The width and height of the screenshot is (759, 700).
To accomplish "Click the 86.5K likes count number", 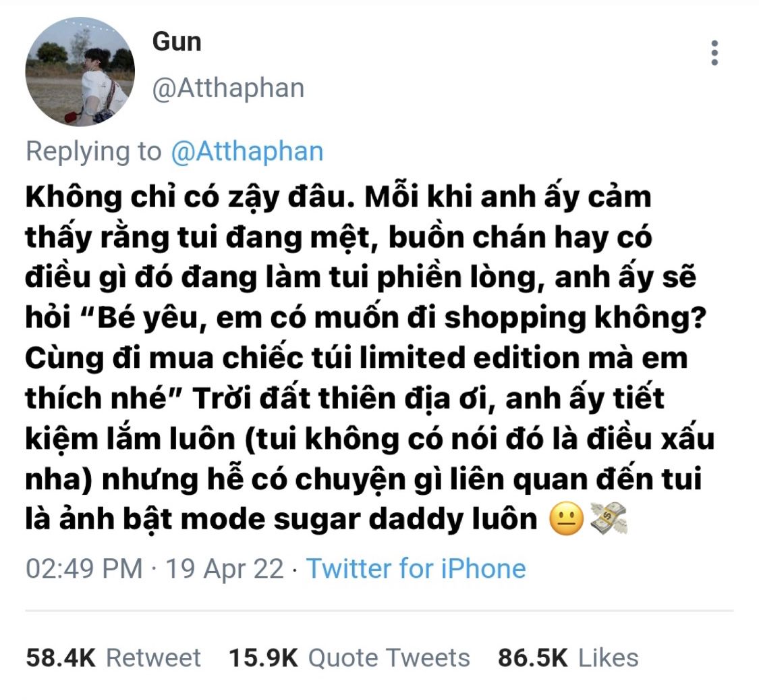I will (532, 658).
